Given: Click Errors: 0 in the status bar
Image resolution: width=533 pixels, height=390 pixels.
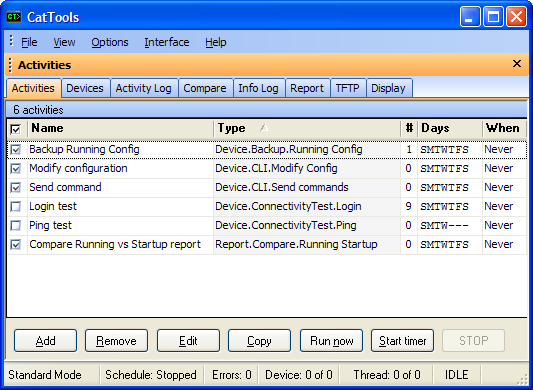Looking at the screenshot, I should (232, 375).
